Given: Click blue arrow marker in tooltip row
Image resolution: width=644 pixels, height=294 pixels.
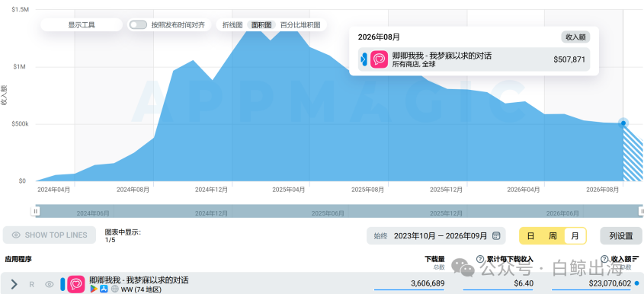Looking at the screenshot, I should click(x=364, y=59).
